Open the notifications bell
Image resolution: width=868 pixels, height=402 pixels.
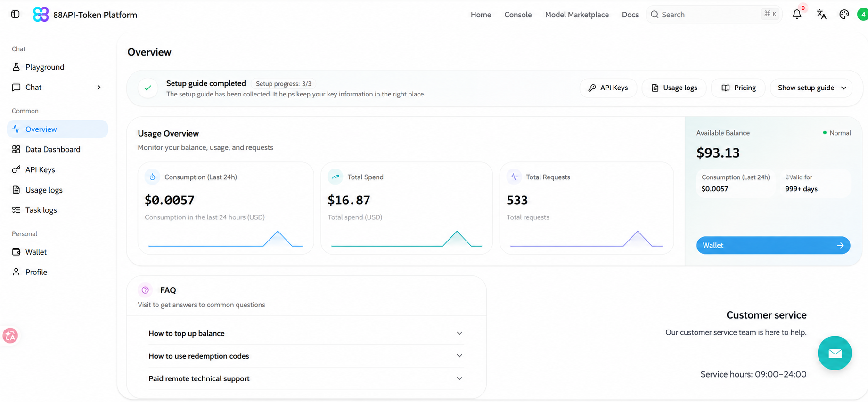pos(797,15)
